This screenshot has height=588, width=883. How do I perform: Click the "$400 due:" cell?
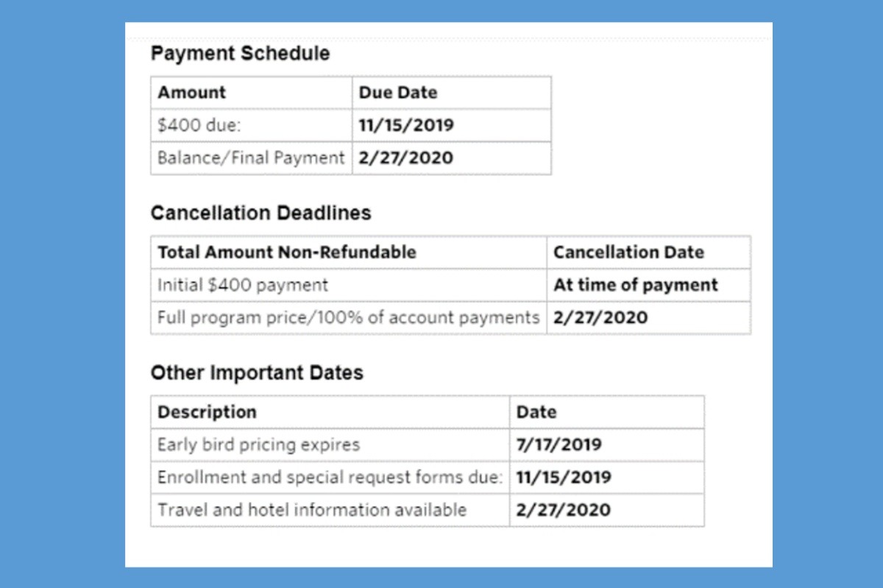(200, 125)
